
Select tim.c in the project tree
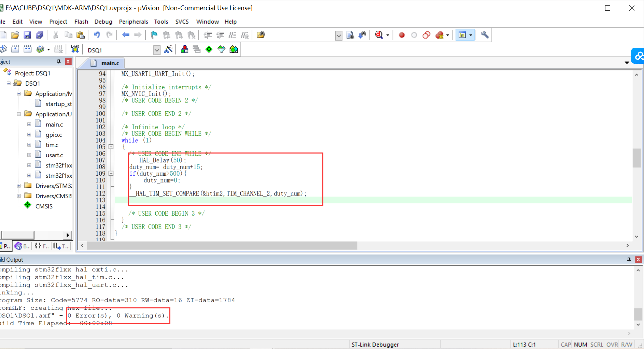52,145
